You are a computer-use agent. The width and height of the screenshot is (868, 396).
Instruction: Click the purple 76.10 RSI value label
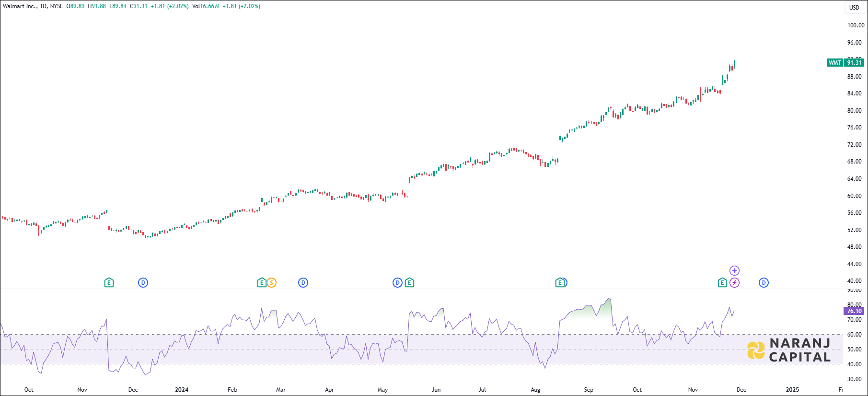point(854,311)
